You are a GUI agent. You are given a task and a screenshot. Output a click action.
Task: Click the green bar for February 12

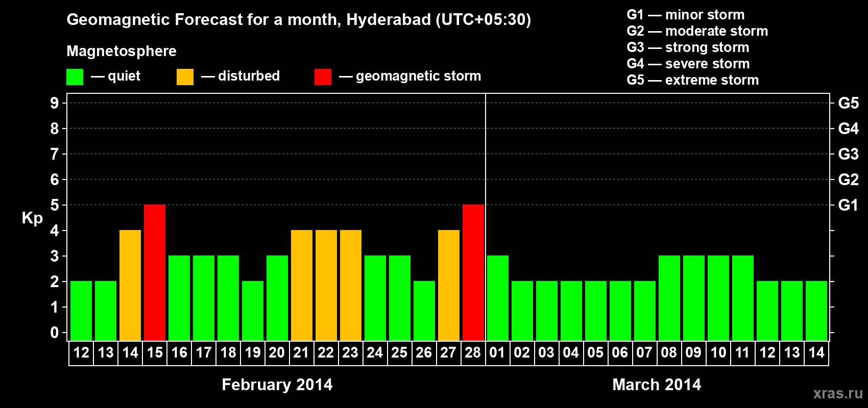(x=81, y=311)
